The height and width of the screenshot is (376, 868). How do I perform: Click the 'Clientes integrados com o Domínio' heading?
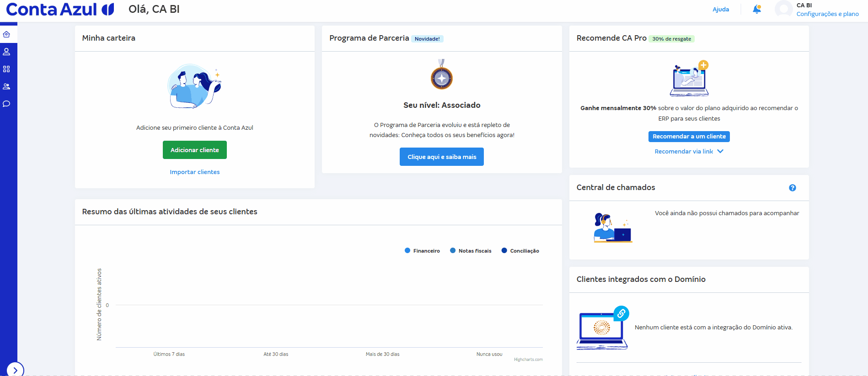641,279
